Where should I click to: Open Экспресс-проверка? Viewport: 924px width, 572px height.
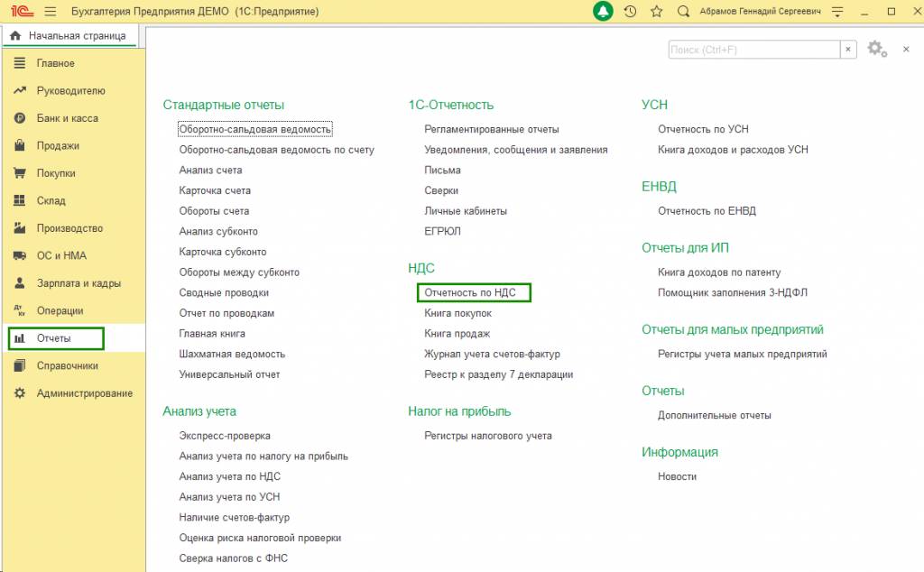(225, 436)
